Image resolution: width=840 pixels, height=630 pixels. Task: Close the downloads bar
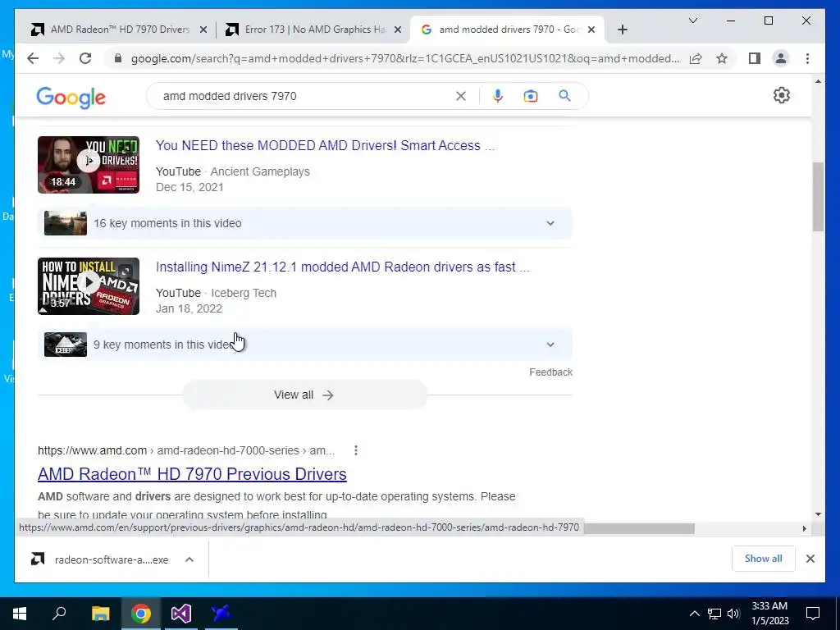[x=810, y=559]
